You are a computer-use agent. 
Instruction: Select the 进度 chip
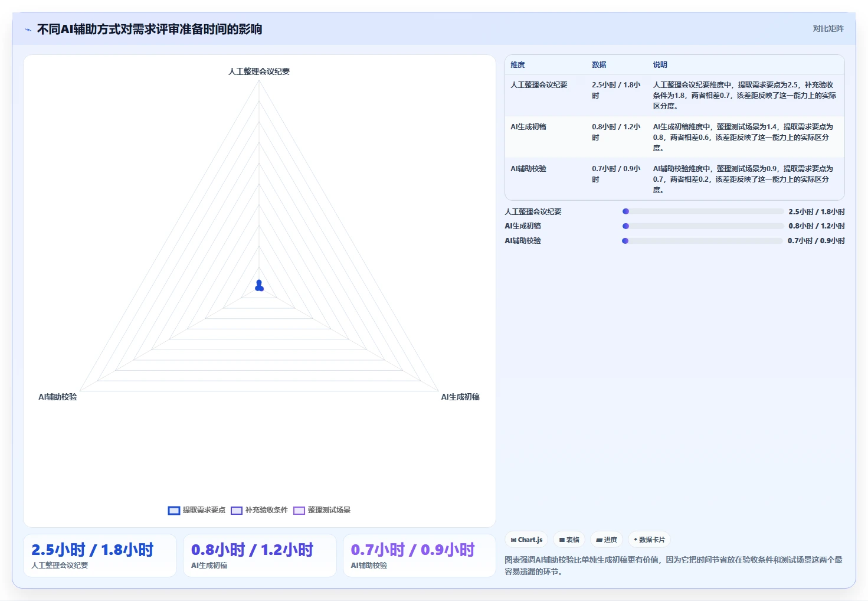click(x=607, y=540)
